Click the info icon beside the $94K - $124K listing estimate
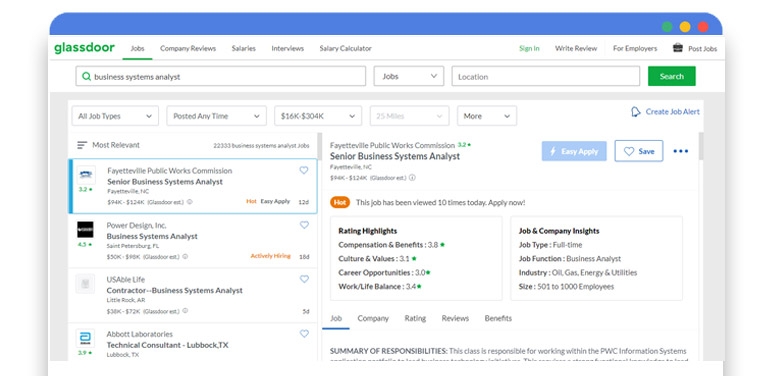This screenshot has width=762, height=376. (190, 202)
